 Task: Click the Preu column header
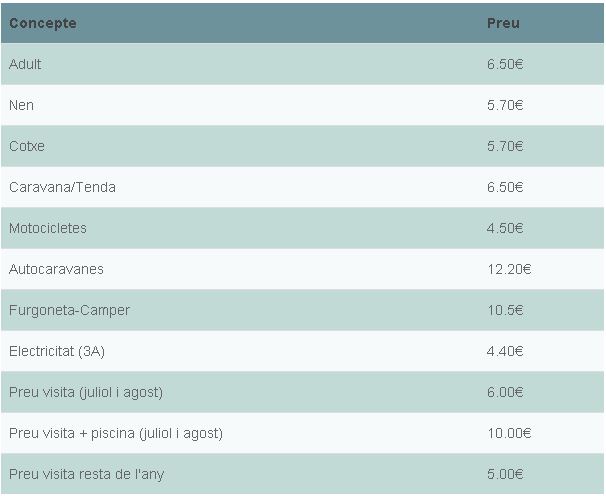[x=503, y=23]
